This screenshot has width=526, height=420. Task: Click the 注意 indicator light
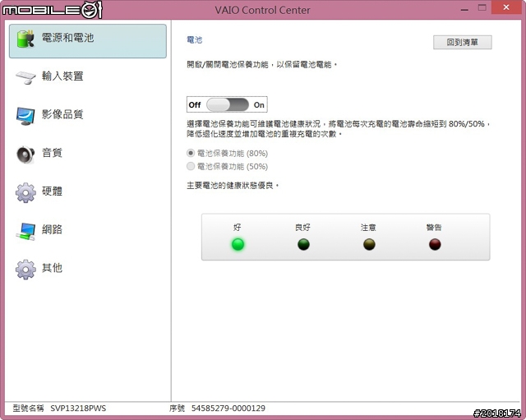coord(369,244)
